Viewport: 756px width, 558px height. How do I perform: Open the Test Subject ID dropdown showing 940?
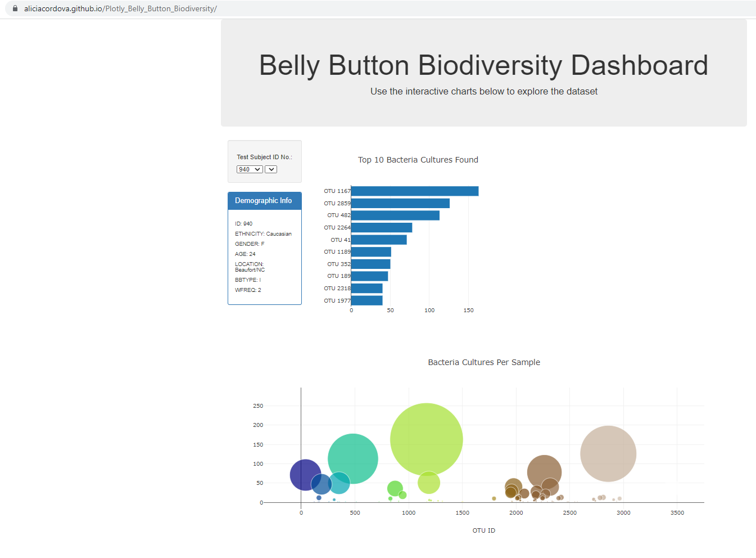249,169
